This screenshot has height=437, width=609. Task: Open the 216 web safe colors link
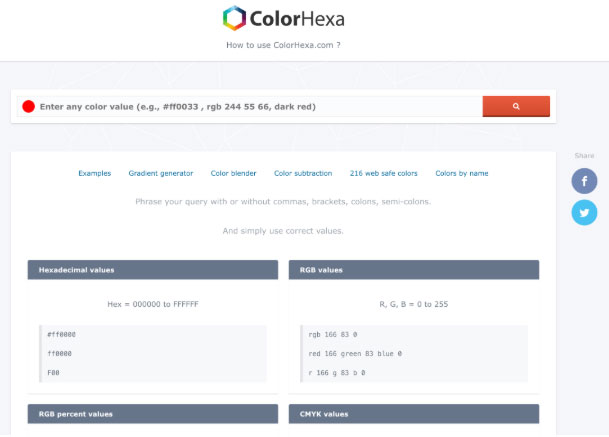pos(384,173)
